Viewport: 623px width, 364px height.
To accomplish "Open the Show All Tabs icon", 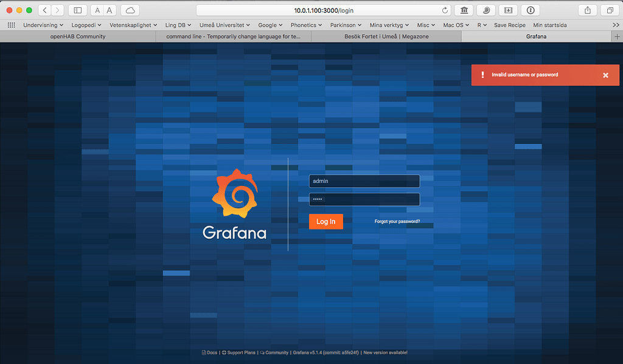I will coord(610,10).
